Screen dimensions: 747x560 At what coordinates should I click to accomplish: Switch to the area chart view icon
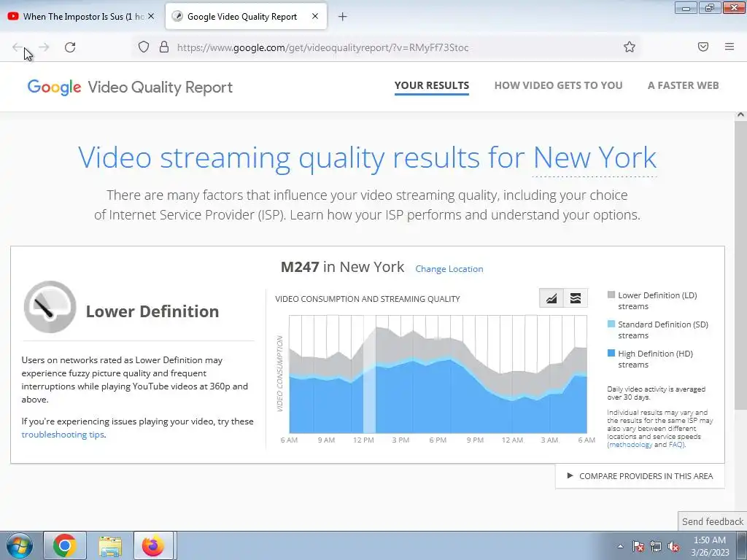[551, 298]
